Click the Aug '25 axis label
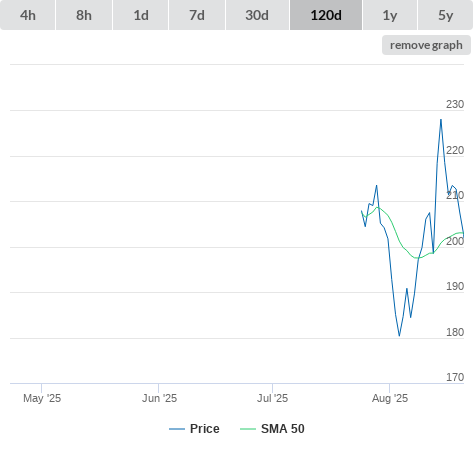Viewport: 474px width, 455px height. coord(390,398)
